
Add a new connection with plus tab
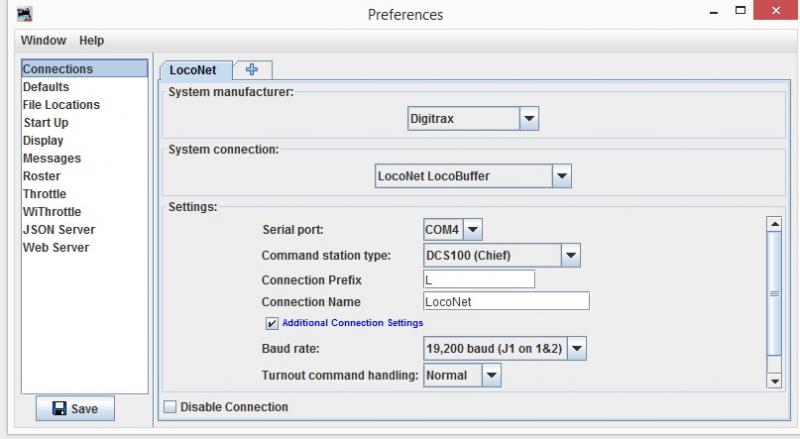coord(252,69)
